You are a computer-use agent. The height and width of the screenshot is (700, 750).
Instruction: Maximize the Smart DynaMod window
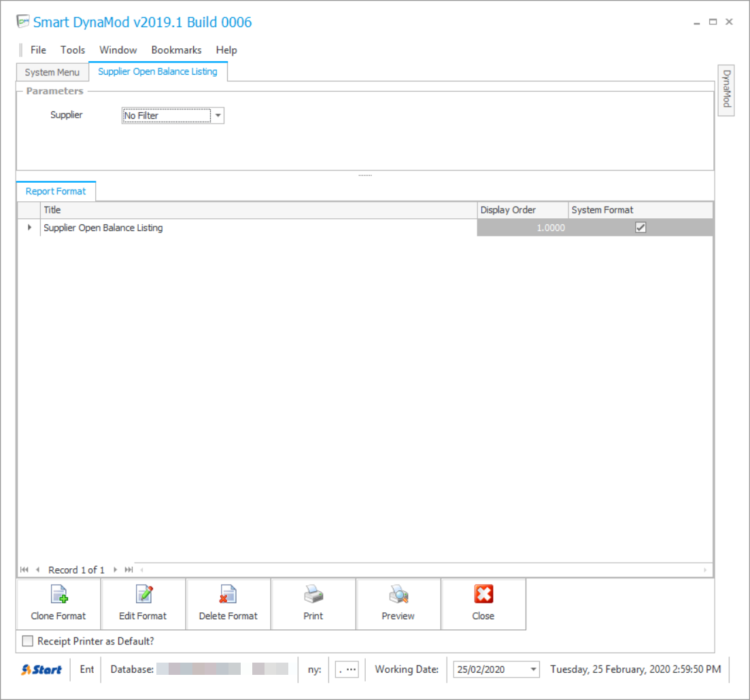click(x=713, y=22)
